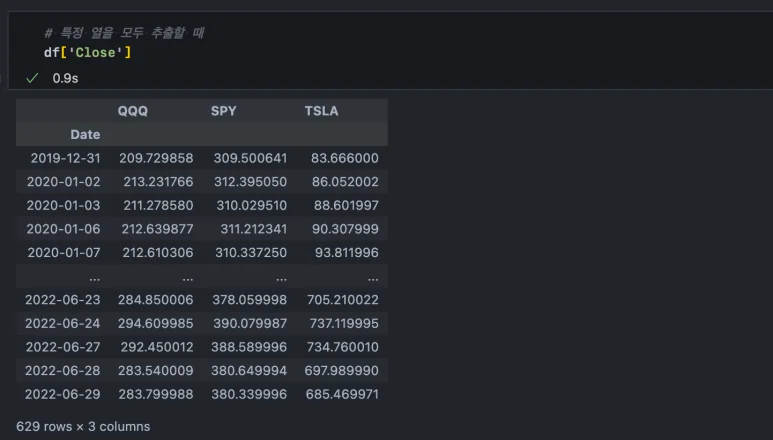Click the ellipsis in the TSLA column
The height and width of the screenshot is (440, 773).
click(x=372, y=276)
